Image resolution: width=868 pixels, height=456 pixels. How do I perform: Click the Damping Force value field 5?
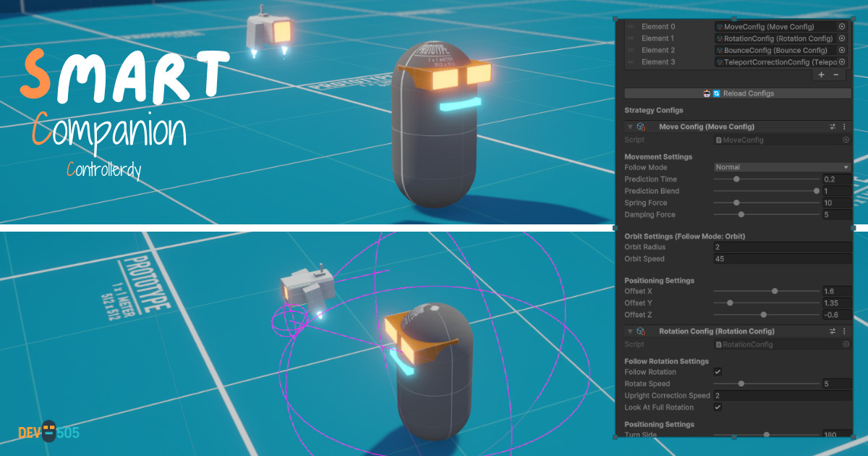(x=836, y=215)
